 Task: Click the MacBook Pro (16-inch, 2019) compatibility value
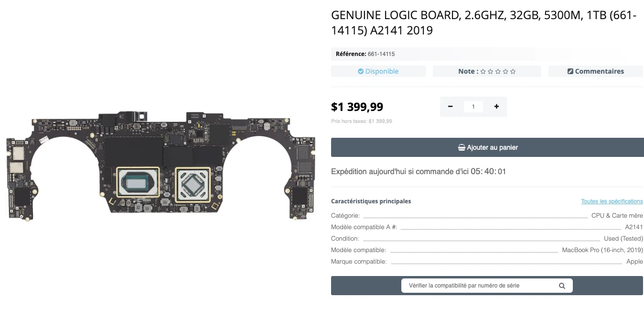coord(602,250)
